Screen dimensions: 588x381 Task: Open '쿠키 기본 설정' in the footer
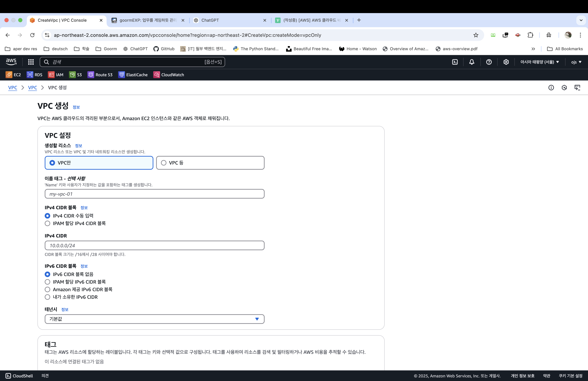570,376
